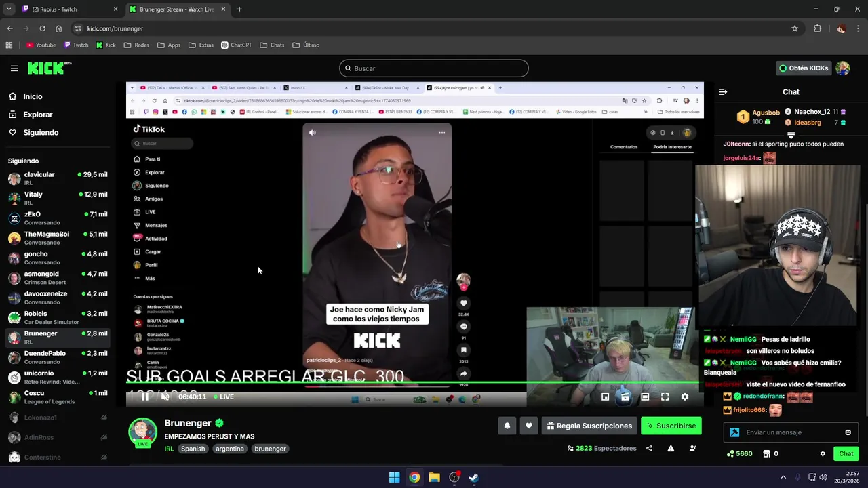Image resolution: width=868 pixels, height=488 pixels.
Task: Open Robleis channel
Action: (x=58, y=318)
